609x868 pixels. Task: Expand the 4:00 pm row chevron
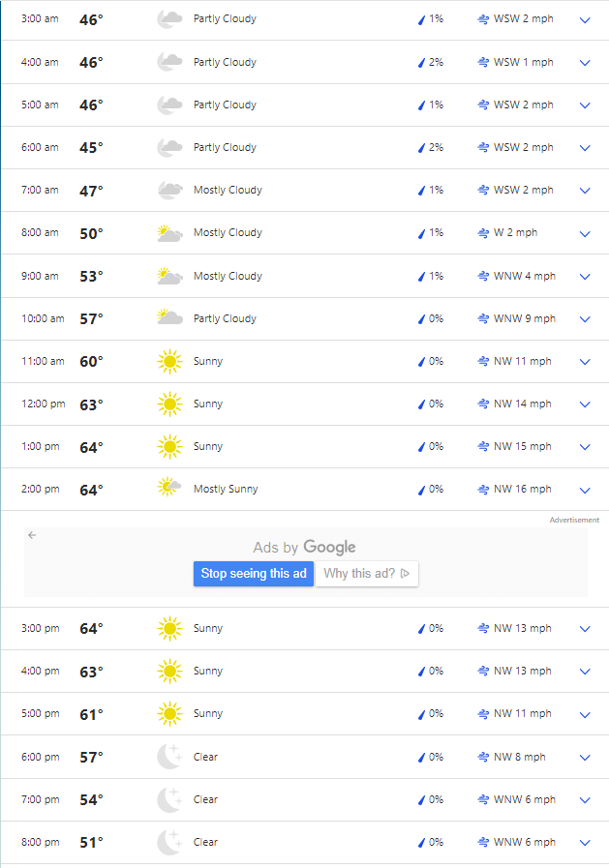coord(585,672)
